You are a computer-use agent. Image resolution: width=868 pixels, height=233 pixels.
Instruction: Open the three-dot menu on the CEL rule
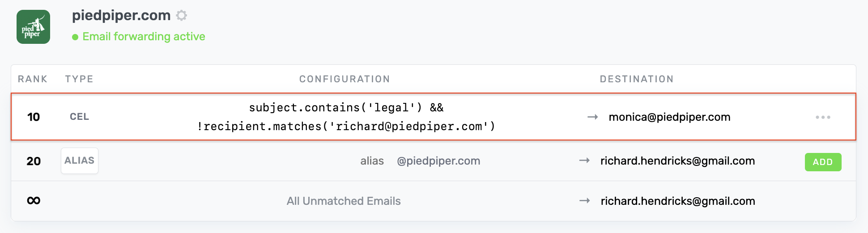822,117
